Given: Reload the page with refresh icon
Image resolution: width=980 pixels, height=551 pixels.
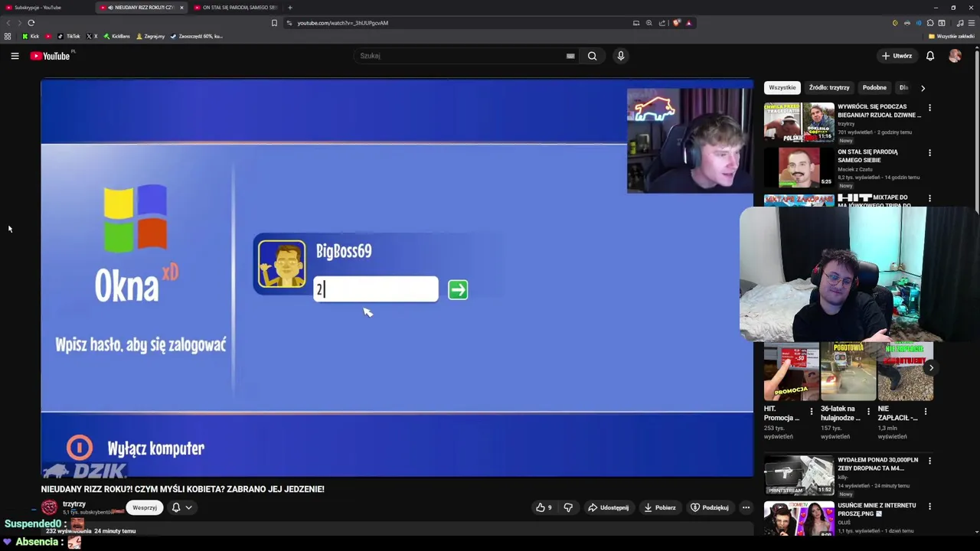Looking at the screenshot, I should [x=31, y=23].
